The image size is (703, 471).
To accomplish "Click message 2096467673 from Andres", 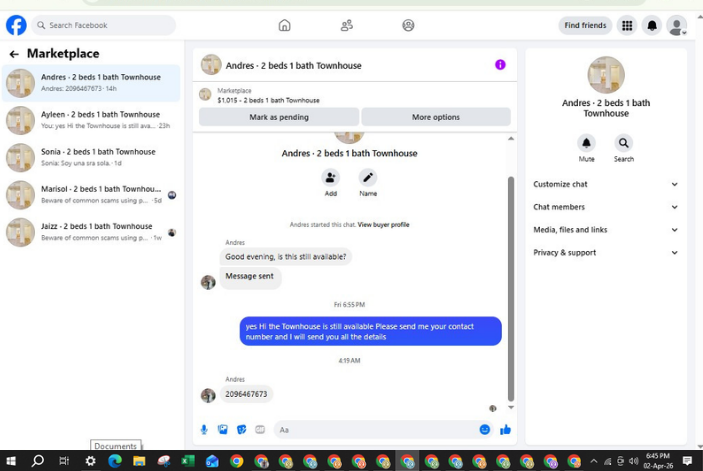I will point(246,394).
